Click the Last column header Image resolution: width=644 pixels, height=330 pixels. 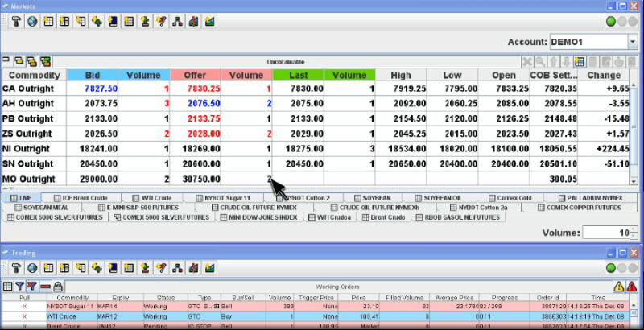298,75
